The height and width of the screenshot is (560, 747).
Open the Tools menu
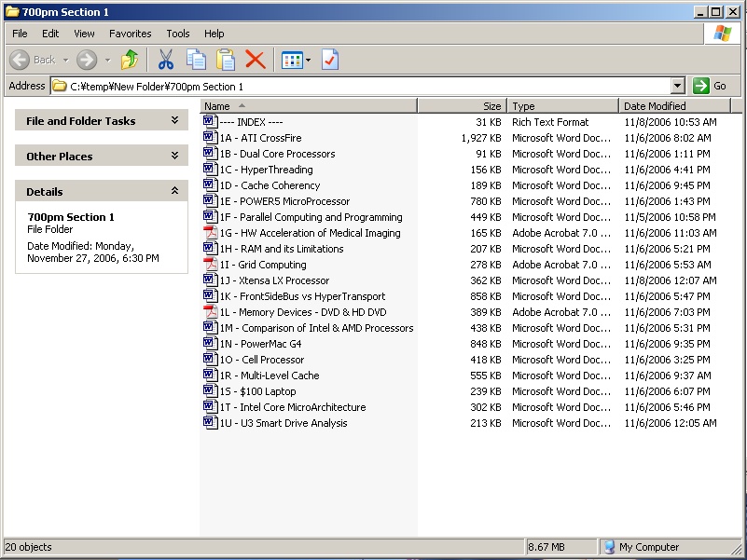[178, 34]
